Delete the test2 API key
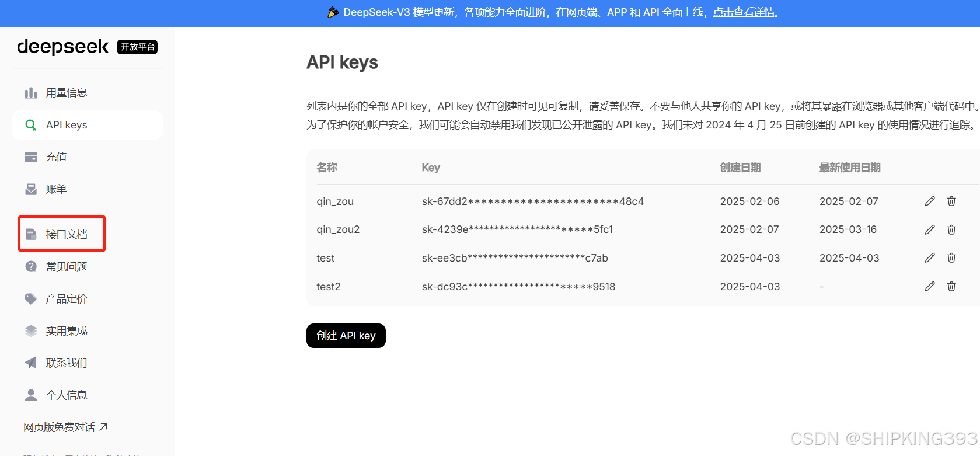Image resolution: width=980 pixels, height=456 pixels. [951, 286]
